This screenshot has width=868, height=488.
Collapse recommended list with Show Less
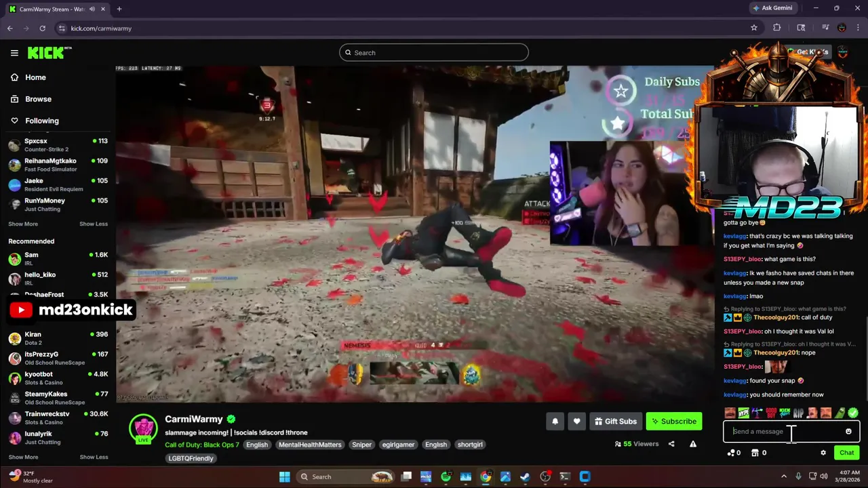point(94,457)
